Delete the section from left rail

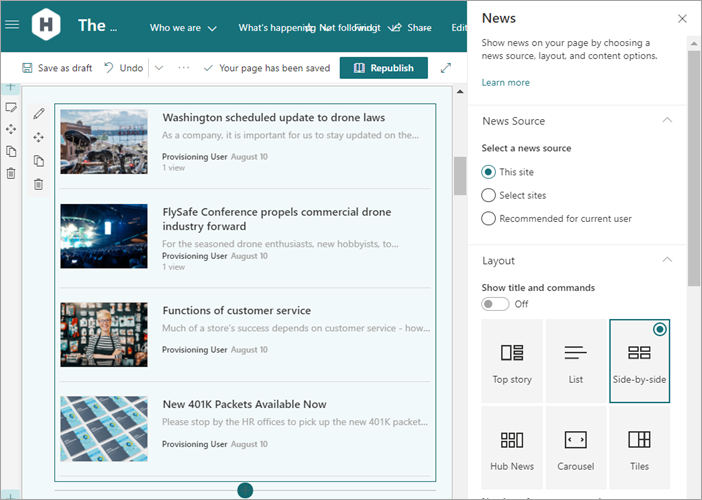click(11, 173)
